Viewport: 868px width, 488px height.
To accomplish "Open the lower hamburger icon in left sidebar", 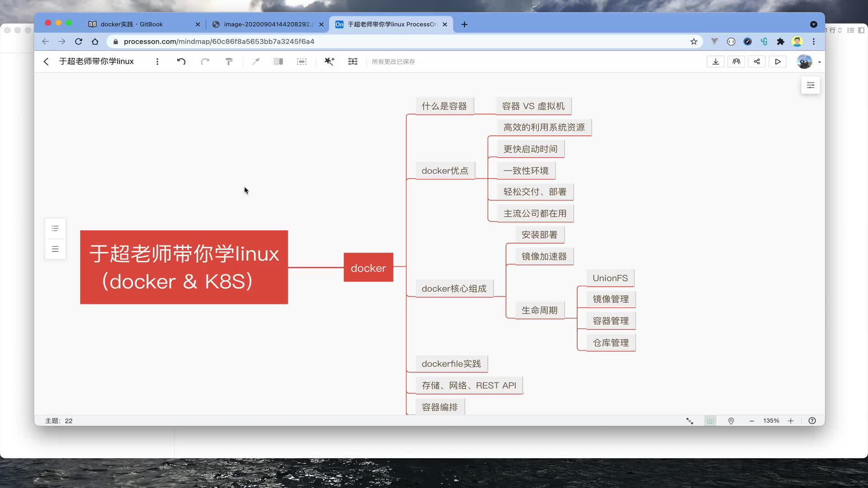I will pos(55,249).
